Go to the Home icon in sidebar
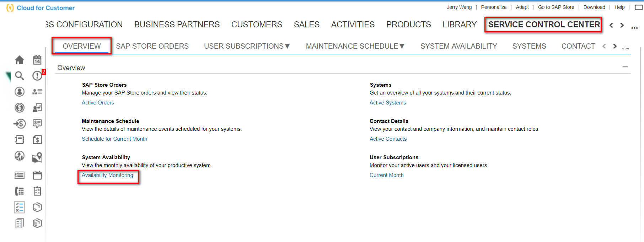The image size is (644, 242). click(x=20, y=60)
